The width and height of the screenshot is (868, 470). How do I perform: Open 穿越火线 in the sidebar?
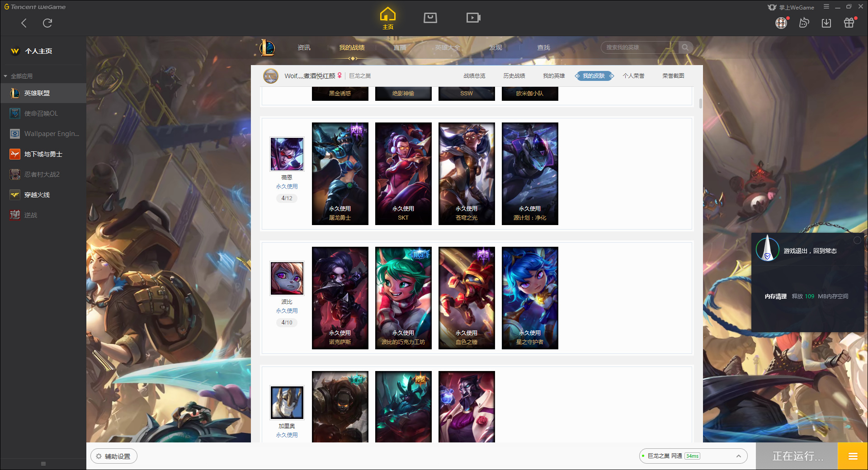point(43,195)
